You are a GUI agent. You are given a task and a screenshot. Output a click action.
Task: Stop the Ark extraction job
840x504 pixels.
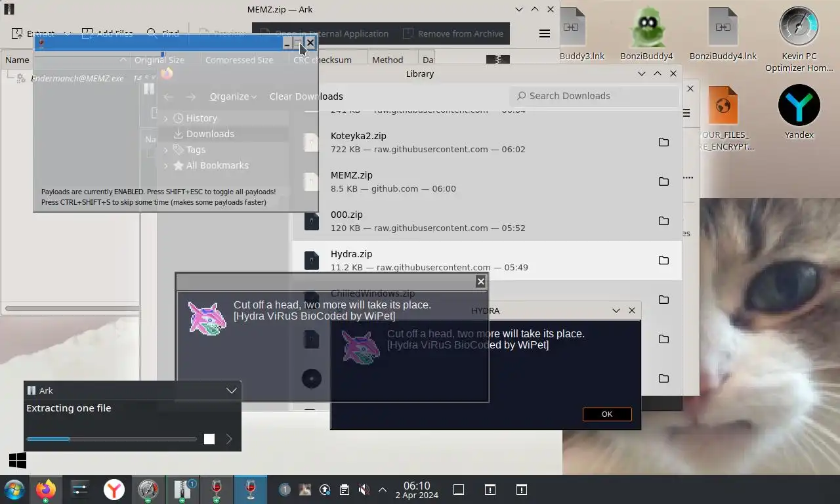pyautogui.click(x=209, y=439)
